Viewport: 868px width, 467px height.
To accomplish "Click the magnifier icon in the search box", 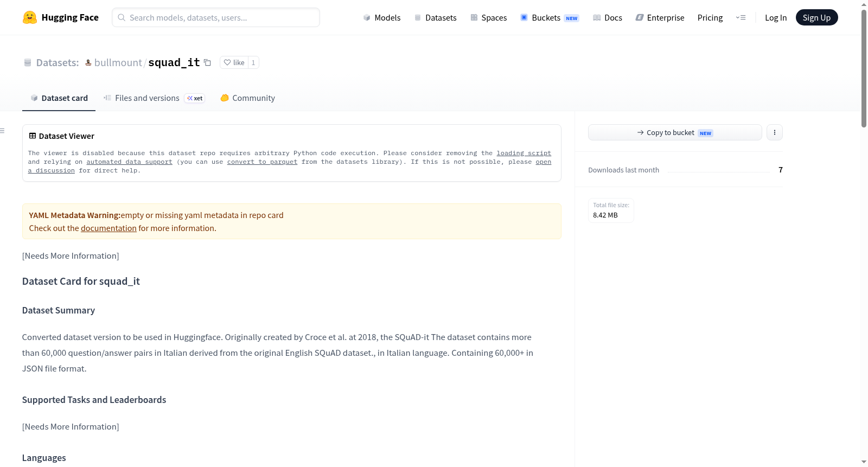I will tap(122, 17).
